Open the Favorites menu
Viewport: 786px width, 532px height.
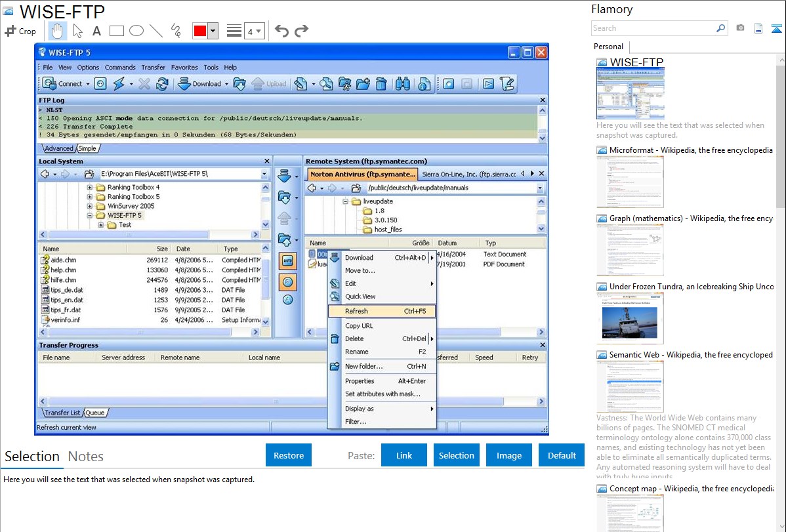click(184, 67)
